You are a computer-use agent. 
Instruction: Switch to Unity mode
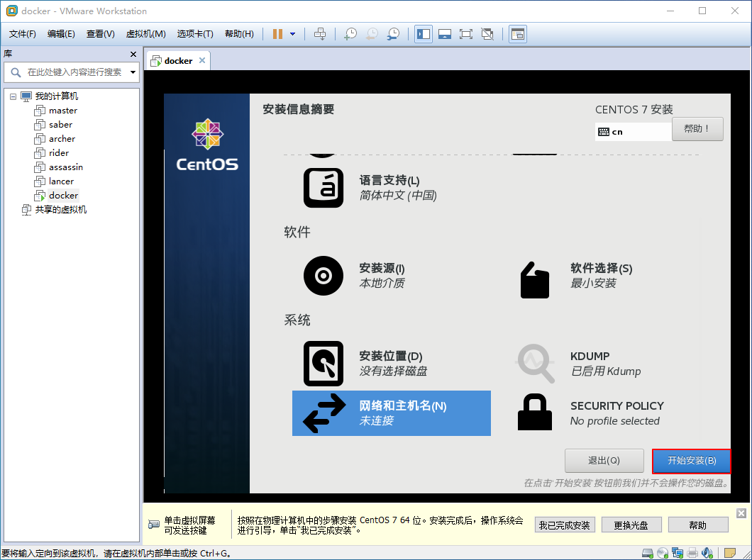[x=487, y=33]
